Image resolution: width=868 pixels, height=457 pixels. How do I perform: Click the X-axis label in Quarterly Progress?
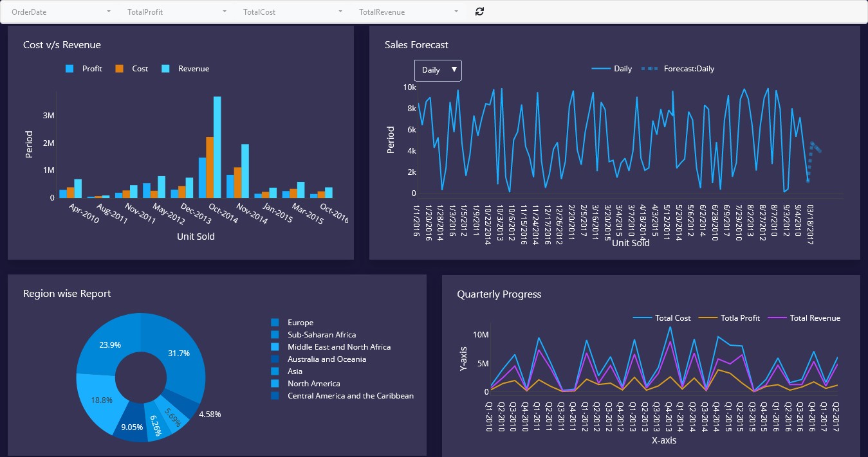tap(664, 441)
